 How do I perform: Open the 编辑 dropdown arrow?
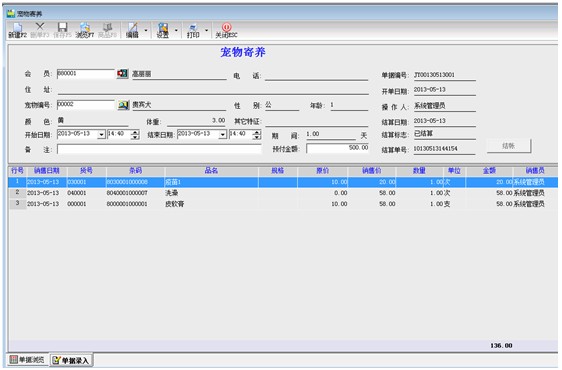tap(146, 31)
